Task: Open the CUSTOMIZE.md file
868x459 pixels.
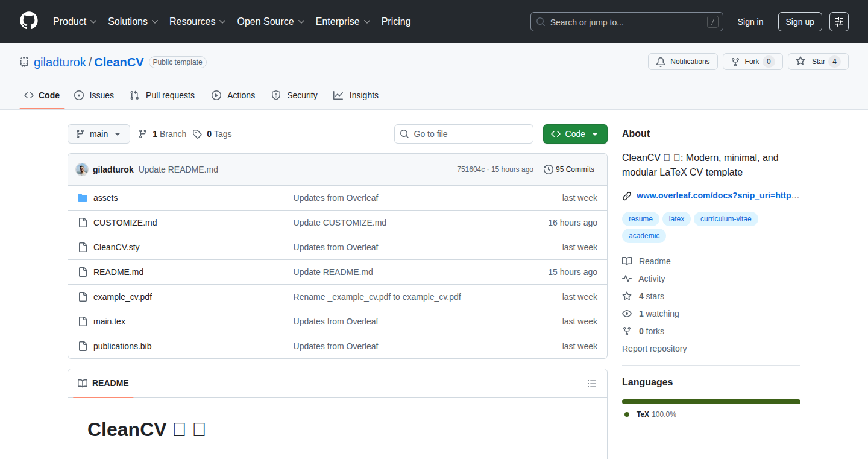Action: tap(125, 223)
